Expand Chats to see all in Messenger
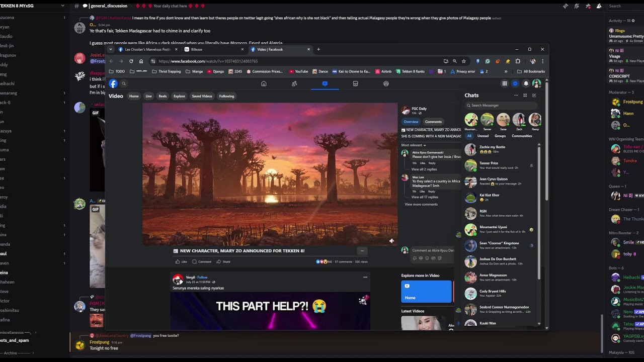The image size is (644, 362). [x=525, y=96]
